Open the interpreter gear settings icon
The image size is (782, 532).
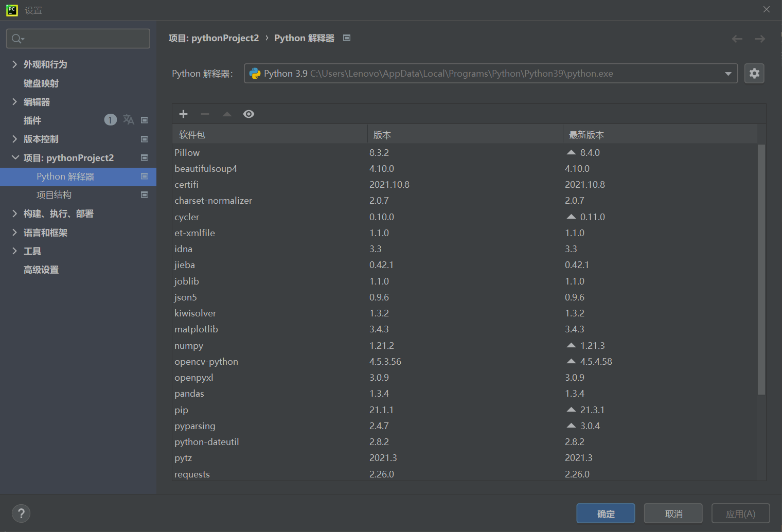coord(754,74)
